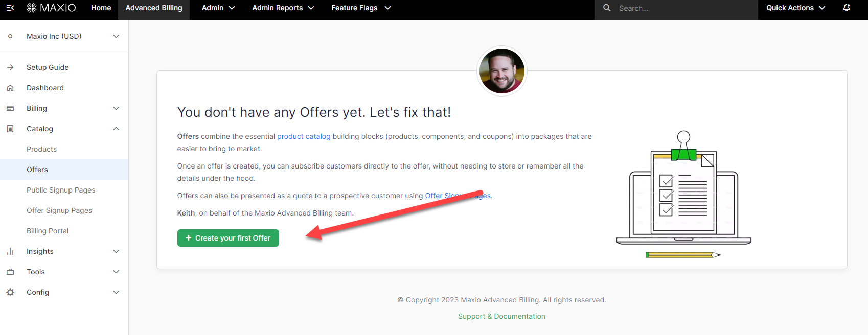Collapse the sidebar using the hamburger icon
The width and height of the screenshot is (868, 335).
point(10,8)
